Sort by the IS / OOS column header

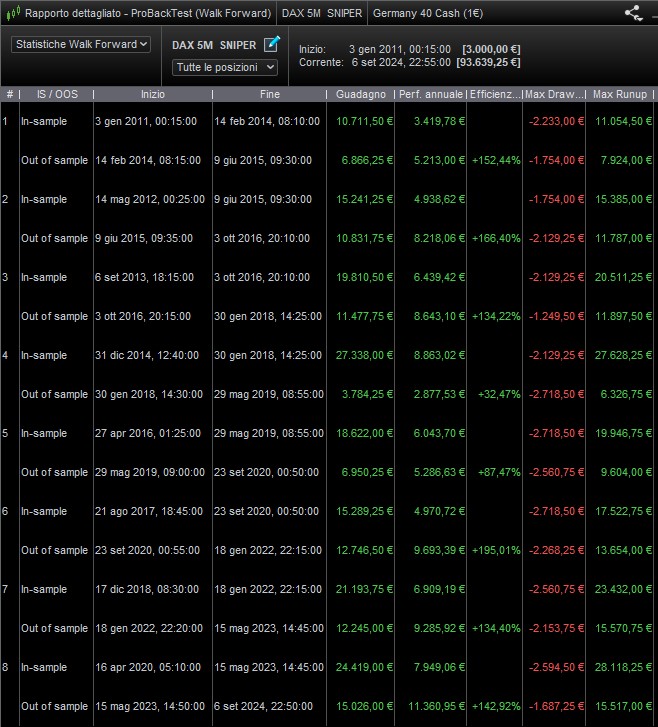[x=57, y=94]
